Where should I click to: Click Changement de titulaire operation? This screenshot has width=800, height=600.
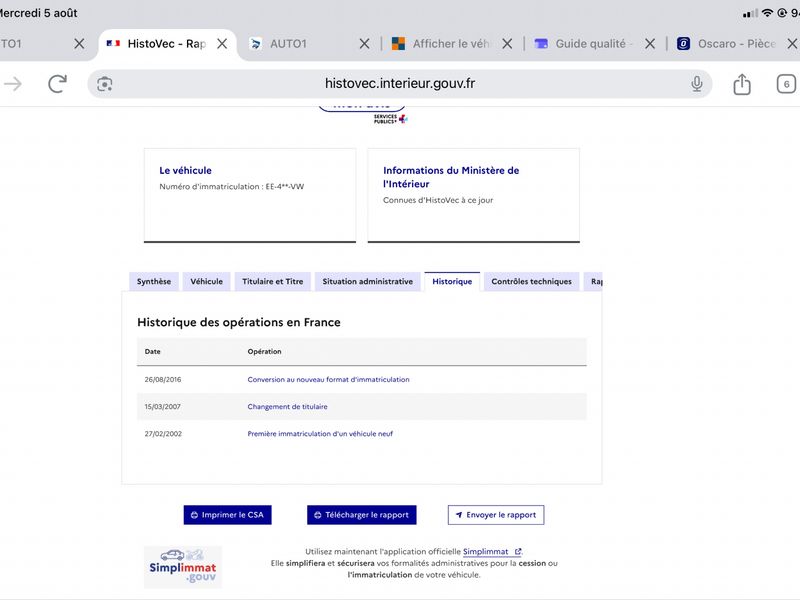[287, 407]
